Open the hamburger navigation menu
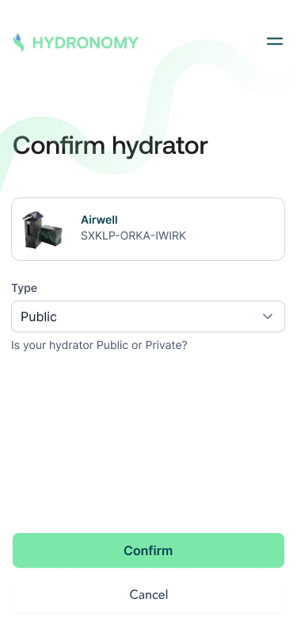The image size is (297, 644). tap(275, 41)
